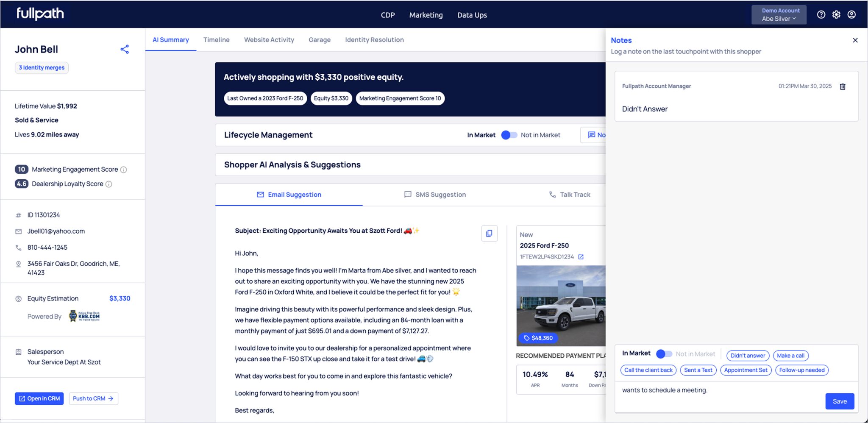Click the share icon beside John Bell
This screenshot has height=423, width=868.
click(125, 49)
